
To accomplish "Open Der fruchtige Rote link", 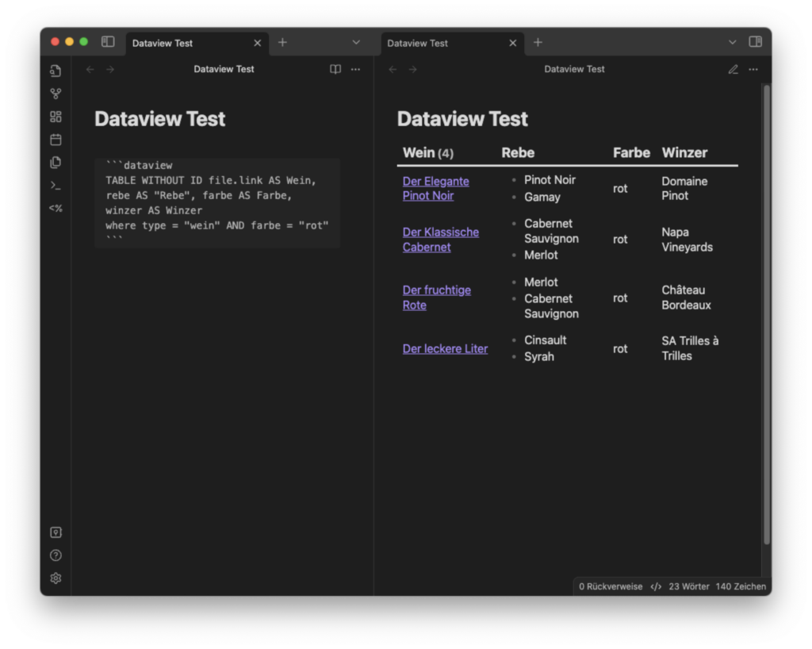I will point(437,298).
